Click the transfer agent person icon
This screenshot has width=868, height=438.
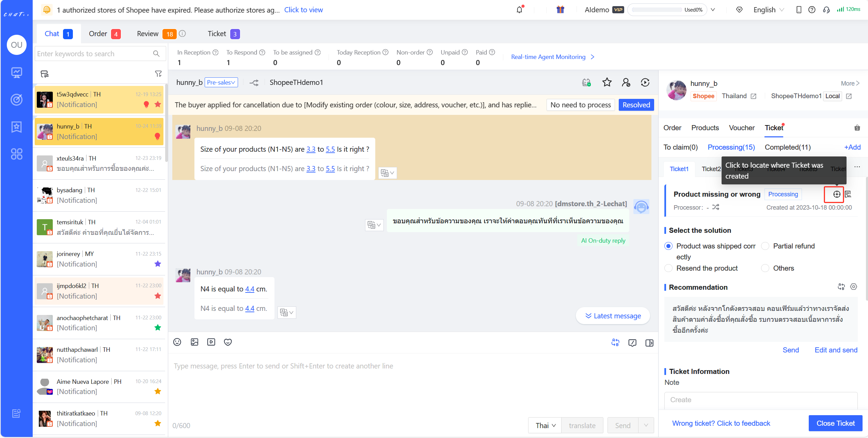[x=626, y=82]
